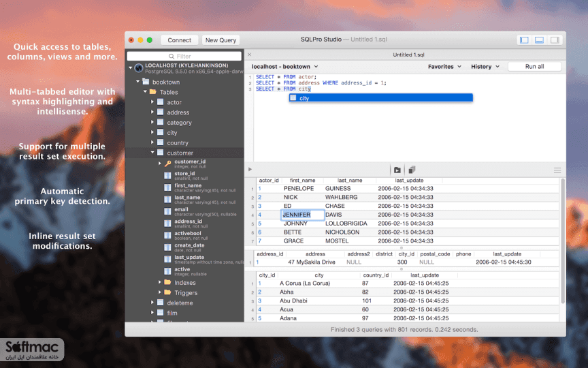Click the address_id column icon in sidebar
The height and width of the screenshot is (368, 588).
tap(167, 224)
